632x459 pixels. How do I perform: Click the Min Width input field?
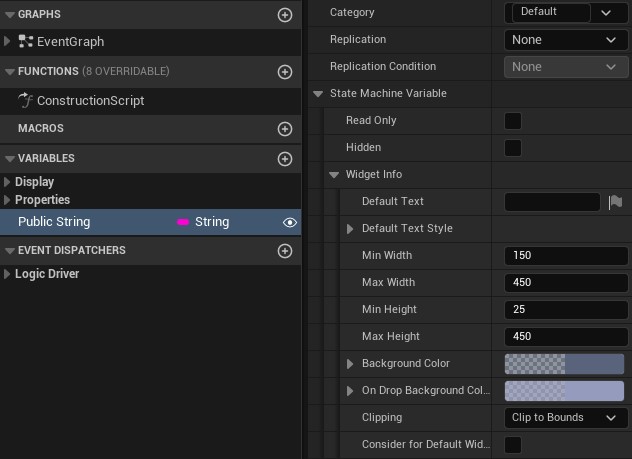tap(566, 256)
